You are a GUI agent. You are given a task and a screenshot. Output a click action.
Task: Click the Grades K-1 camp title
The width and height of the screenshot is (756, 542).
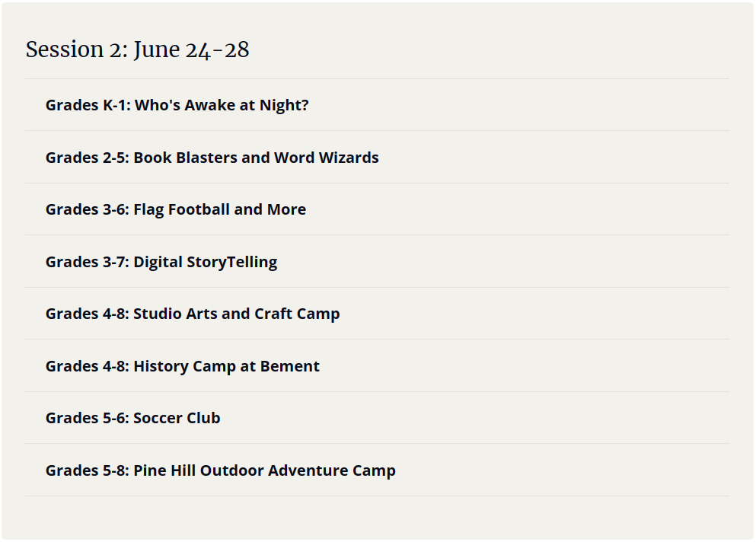[177, 105]
